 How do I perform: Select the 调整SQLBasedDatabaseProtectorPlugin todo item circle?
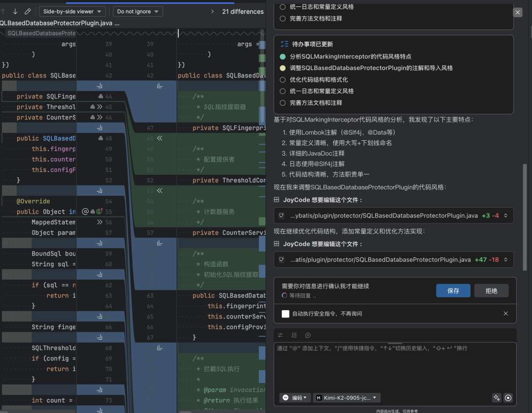tap(283, 68)
